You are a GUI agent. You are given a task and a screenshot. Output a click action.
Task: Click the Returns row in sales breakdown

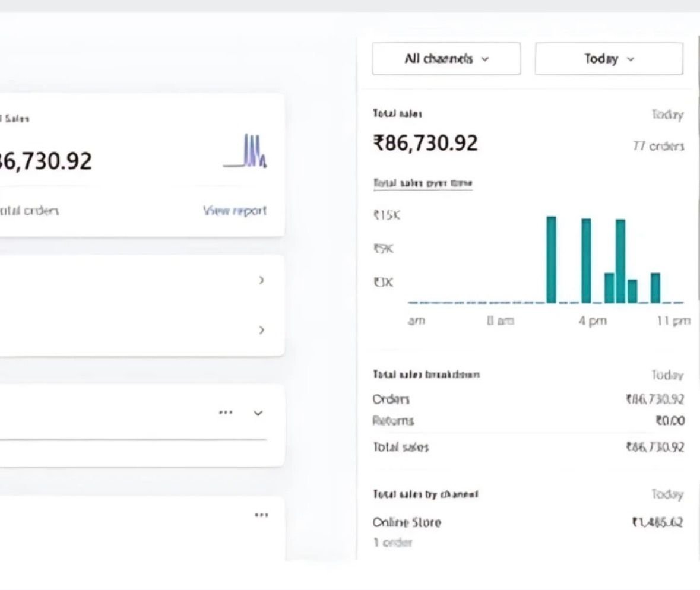[393, 421]
